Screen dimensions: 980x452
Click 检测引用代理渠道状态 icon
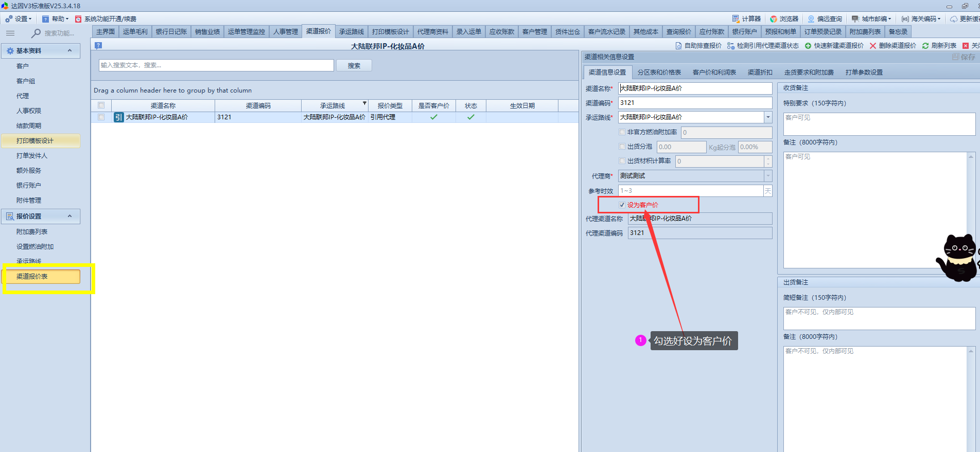point(730,46)
